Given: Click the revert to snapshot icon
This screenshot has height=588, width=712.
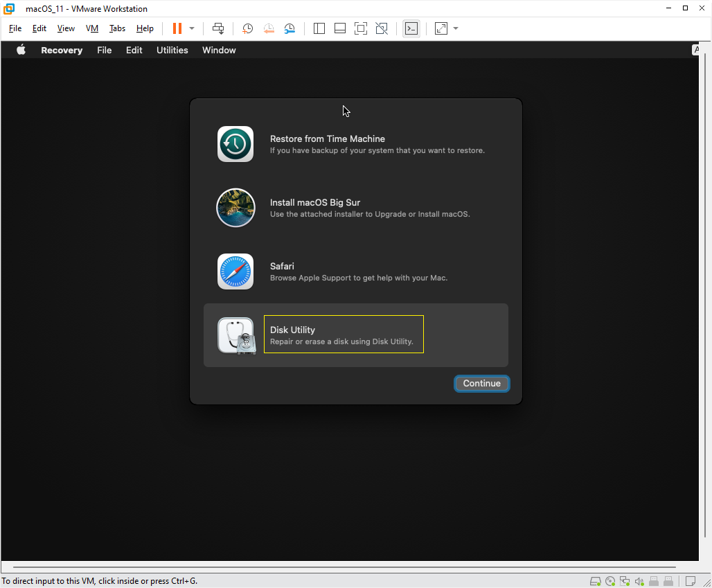Looking at the screenshot, I should [269, 28].
